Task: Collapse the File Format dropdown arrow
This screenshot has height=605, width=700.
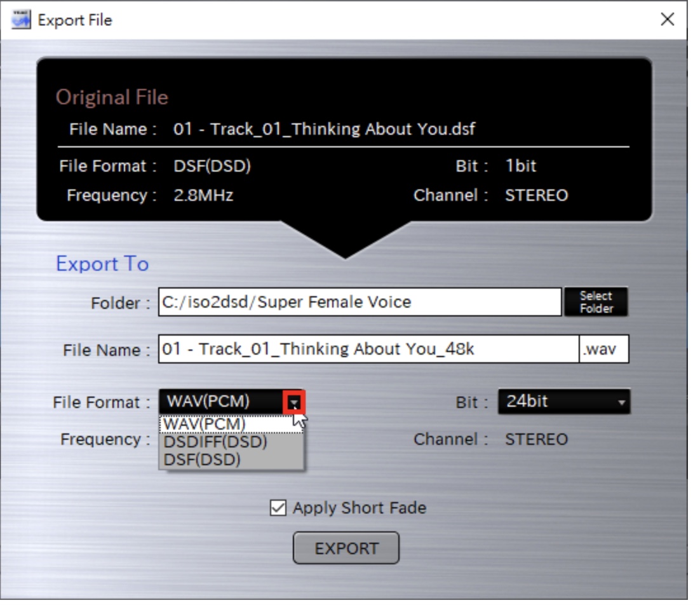Action: pos(293,403)
